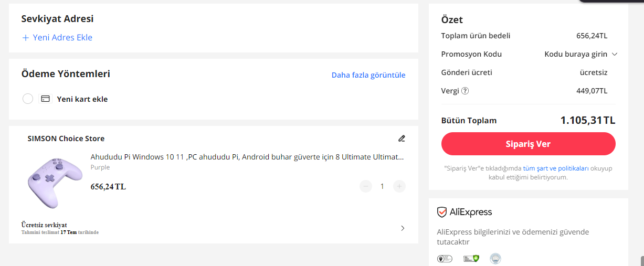Open Daha fazla görüntüle payment link
This screenshot has width=644, height=266.
point(368,75)
